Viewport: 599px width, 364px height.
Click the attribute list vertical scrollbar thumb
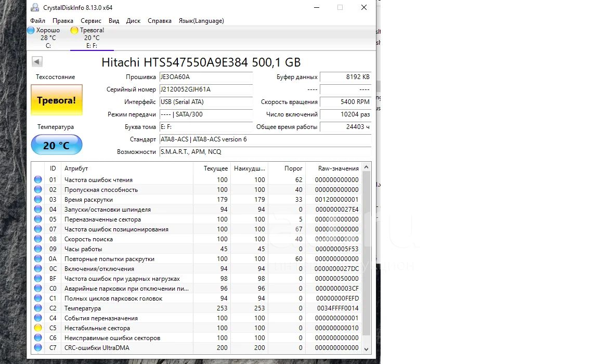pyautogui.click(x=367, y=254)
